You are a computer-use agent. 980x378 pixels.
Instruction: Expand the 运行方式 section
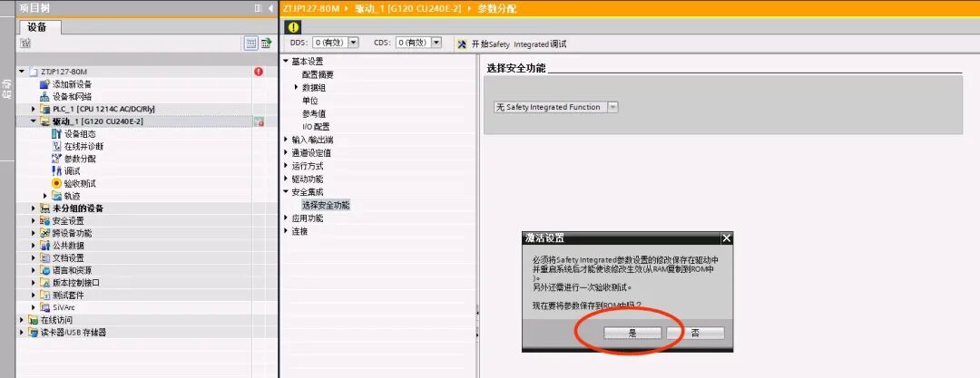click(286, 166)
